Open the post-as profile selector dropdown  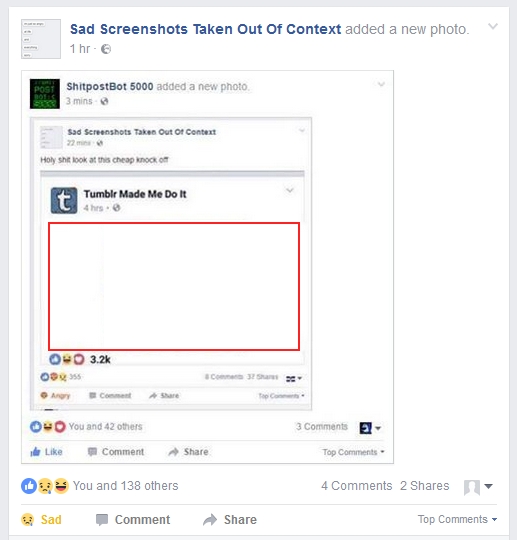478,487
